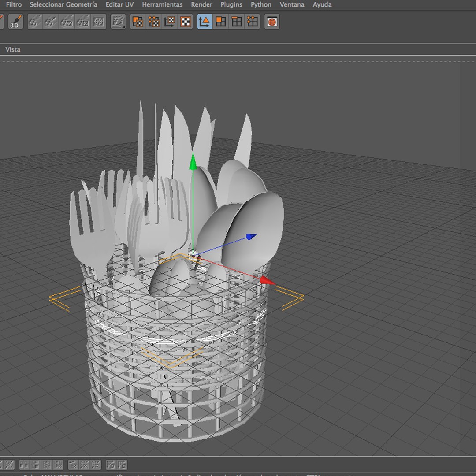Click the green Y-axis arrow handle

[x=193, y=161]
